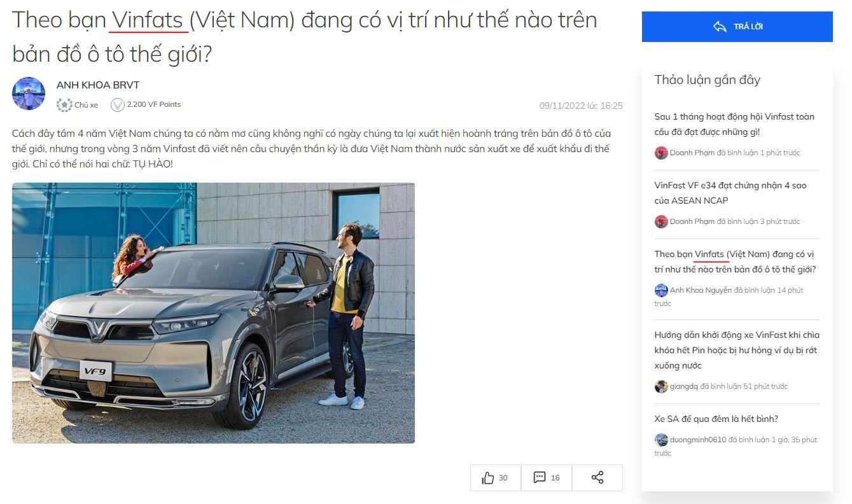This screenshot has height=504, width=852.
Task: Click the reply arrow icon on TRẢ LỜI
Action: (x=720, y=27)
